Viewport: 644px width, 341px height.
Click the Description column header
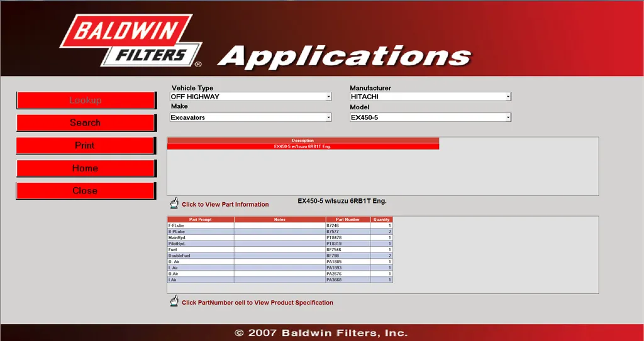303,141
